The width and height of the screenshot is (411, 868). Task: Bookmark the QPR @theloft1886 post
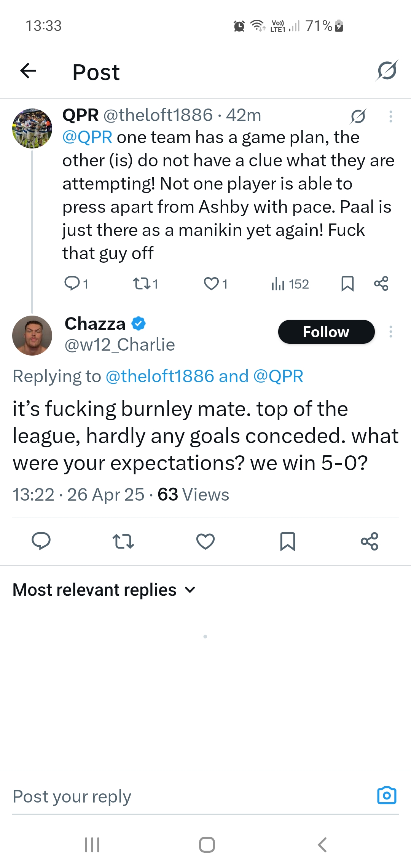347,284
